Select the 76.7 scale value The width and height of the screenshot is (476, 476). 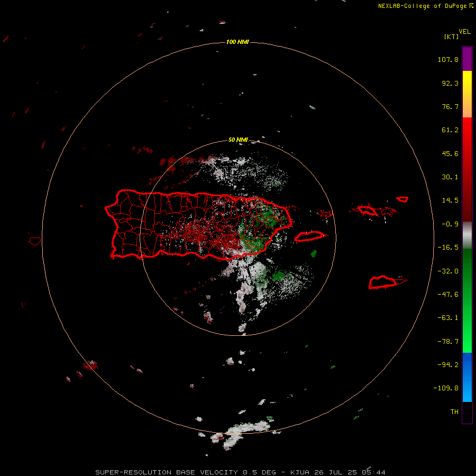(450, 106)
